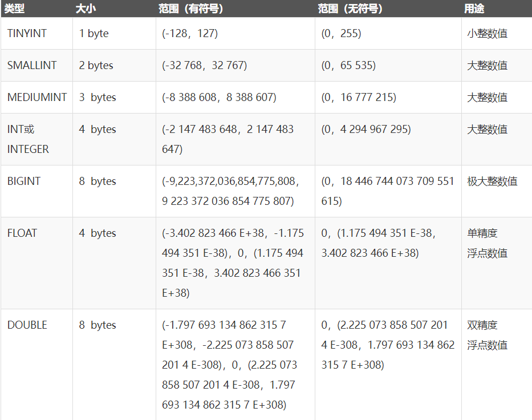Click the 类型 column header

click(x=15, y=9)
